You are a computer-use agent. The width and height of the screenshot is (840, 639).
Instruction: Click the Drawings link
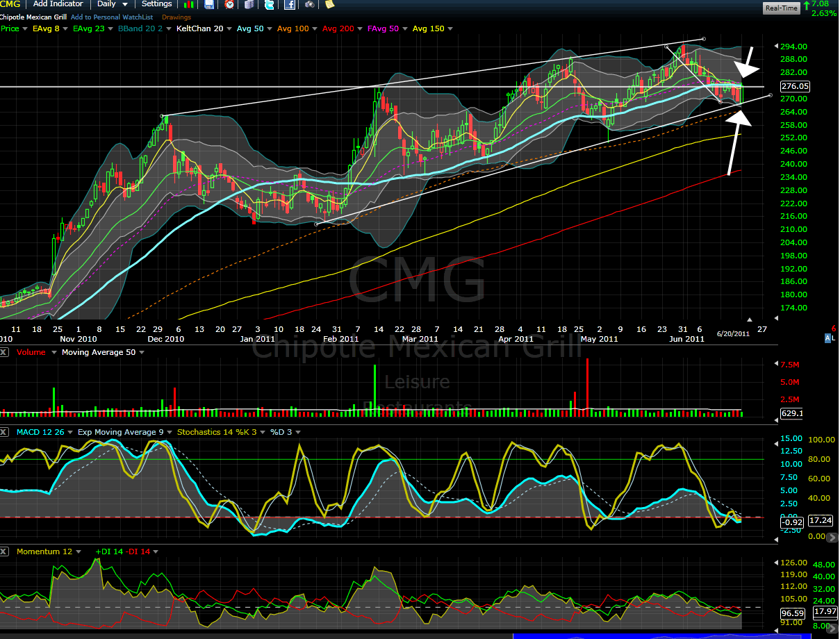tap(176, 16)
